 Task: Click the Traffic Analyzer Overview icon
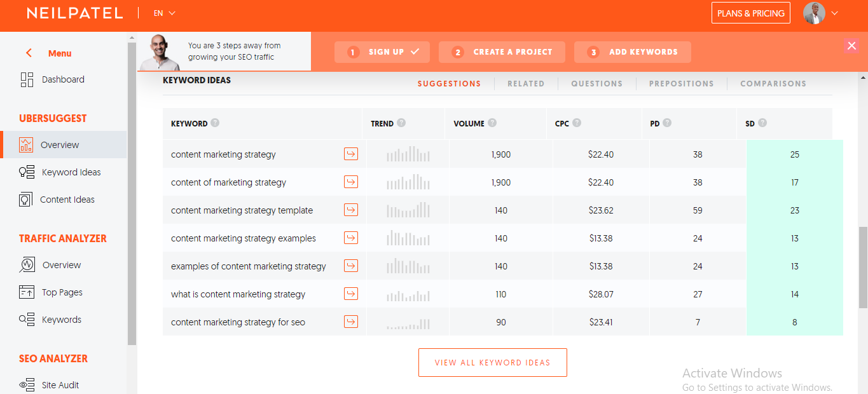click(x=27, y=265)
